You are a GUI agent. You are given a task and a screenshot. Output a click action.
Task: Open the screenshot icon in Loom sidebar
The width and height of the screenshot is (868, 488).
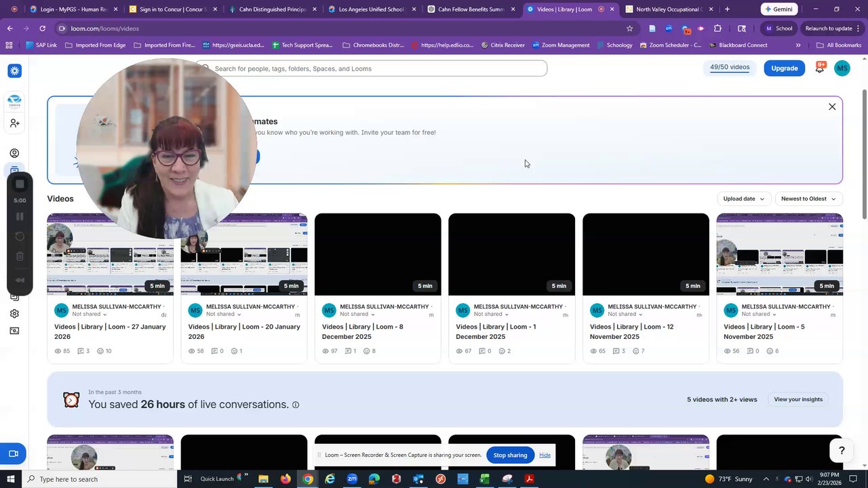coord(14,331)
